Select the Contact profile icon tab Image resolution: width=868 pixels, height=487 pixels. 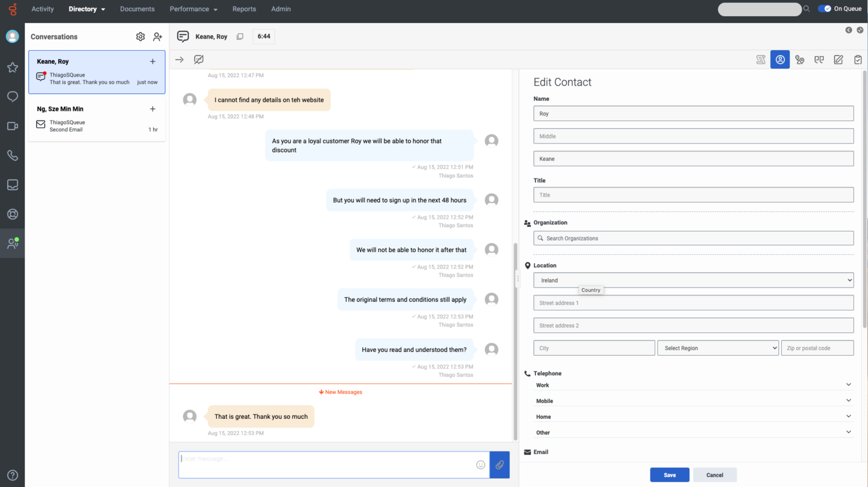[x=780, y=60]
